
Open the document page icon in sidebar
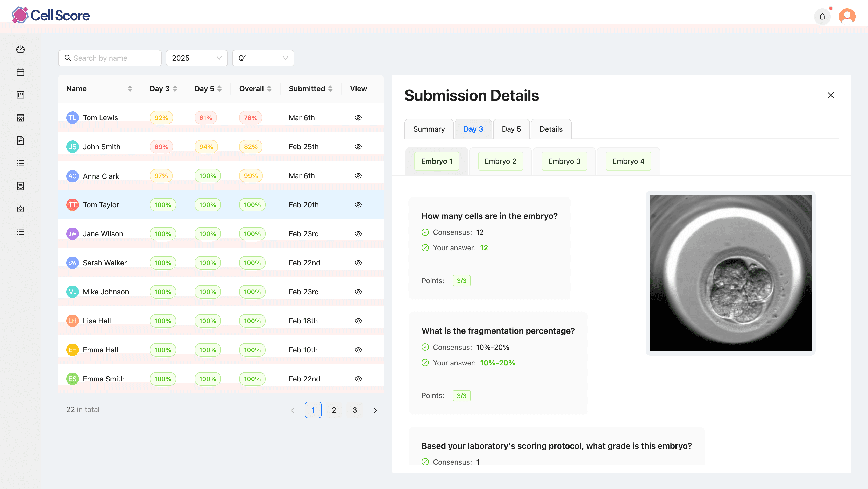click(x=20, y=140)
